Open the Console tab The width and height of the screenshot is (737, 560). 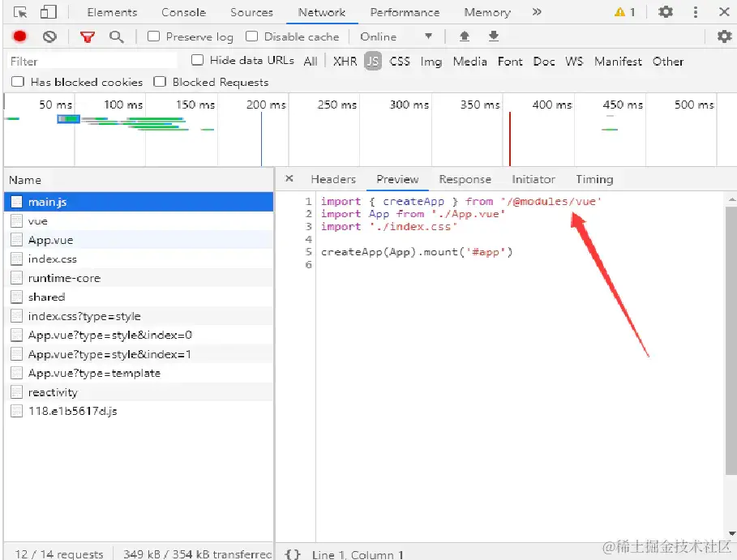183,12
